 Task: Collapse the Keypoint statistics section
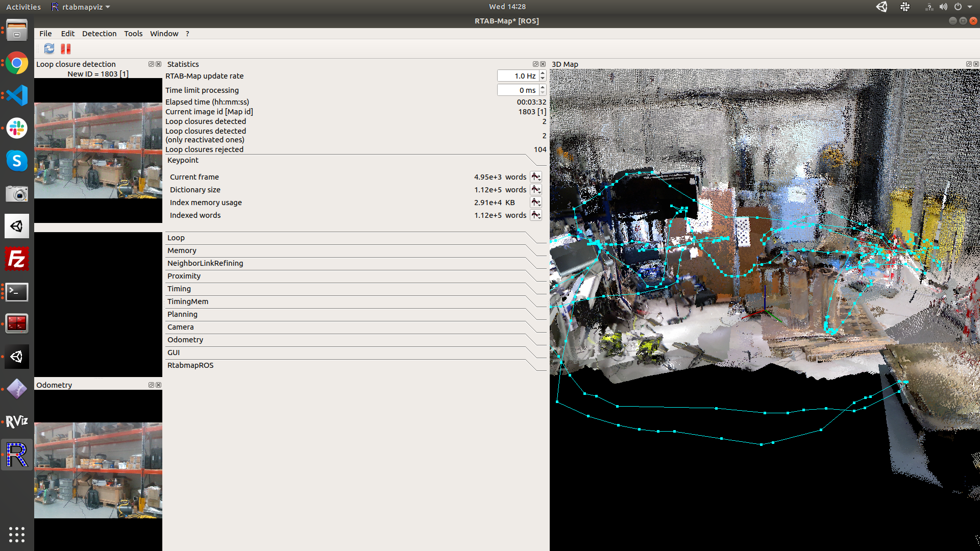coord(356,160)
